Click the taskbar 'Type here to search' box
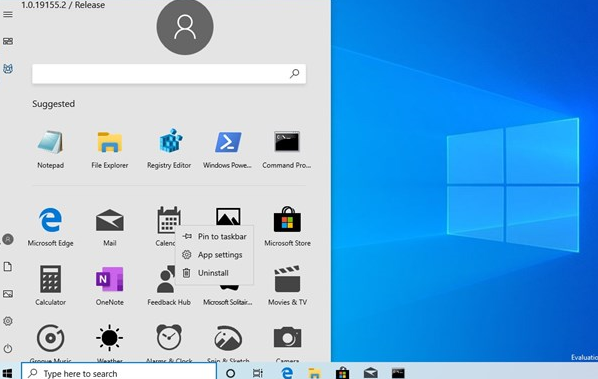This screenshot has width=598, height=379. tap(119, 371)
